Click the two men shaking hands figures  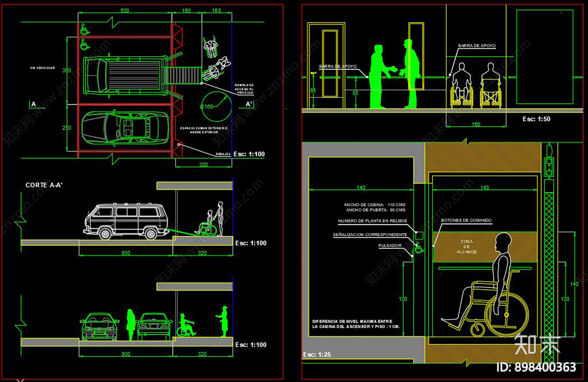[395, 74]
